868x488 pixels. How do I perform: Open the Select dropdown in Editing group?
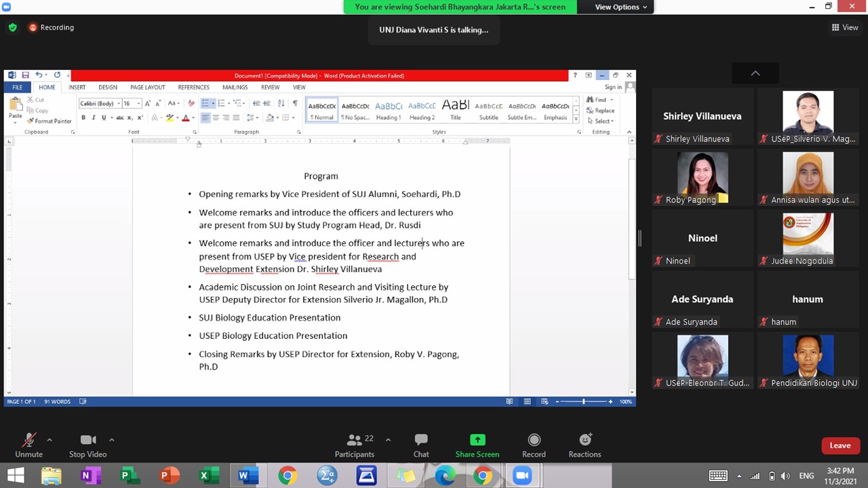(x=600, y=121)
